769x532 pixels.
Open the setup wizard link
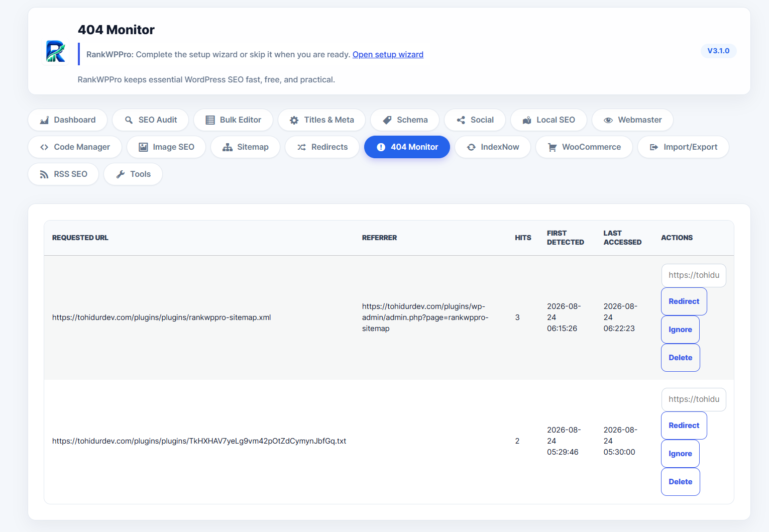point(388,54)
